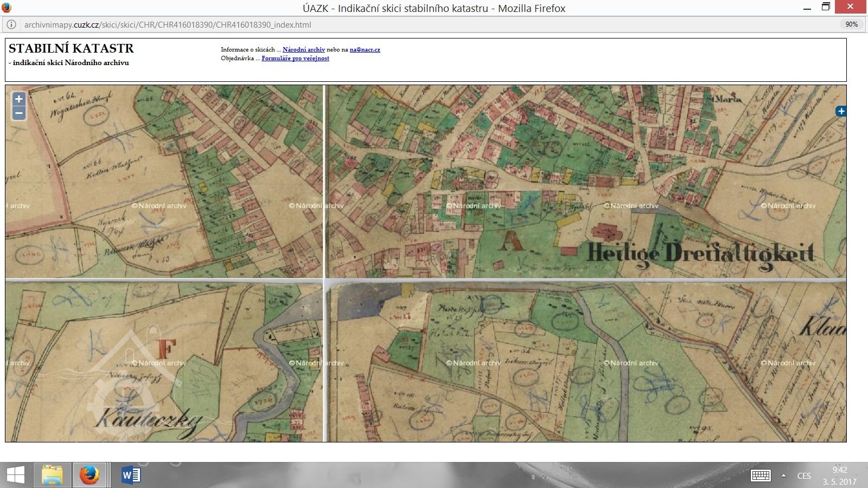Switch to Firefox in the taskbar
Image resolution: width=868 pixels, height=488 pixels.
(90, 476)
